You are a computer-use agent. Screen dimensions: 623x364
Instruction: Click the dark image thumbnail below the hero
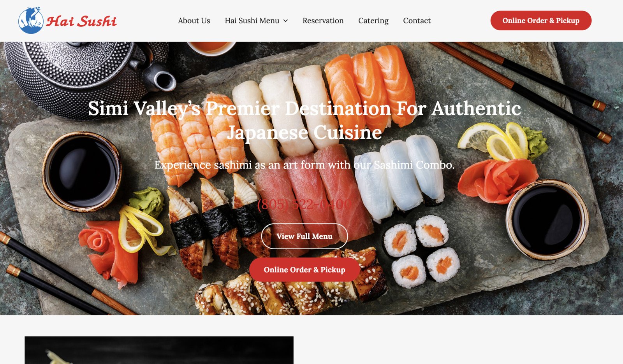(159, 350)
